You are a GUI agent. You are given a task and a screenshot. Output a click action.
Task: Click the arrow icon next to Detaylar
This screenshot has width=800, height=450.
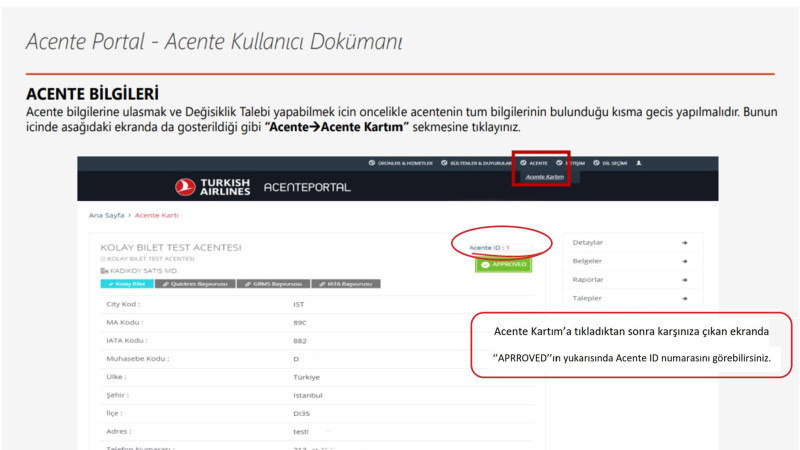click(x=684, y=243)
